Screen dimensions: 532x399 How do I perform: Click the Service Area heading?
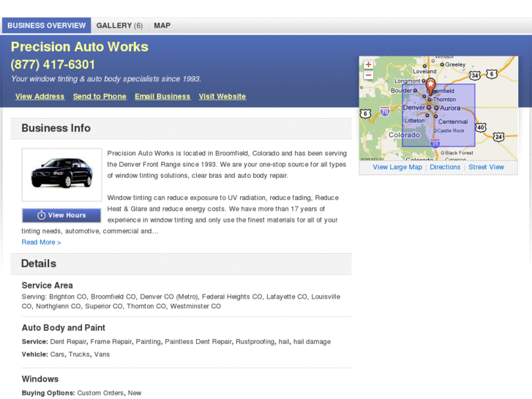tap(47, 286)
